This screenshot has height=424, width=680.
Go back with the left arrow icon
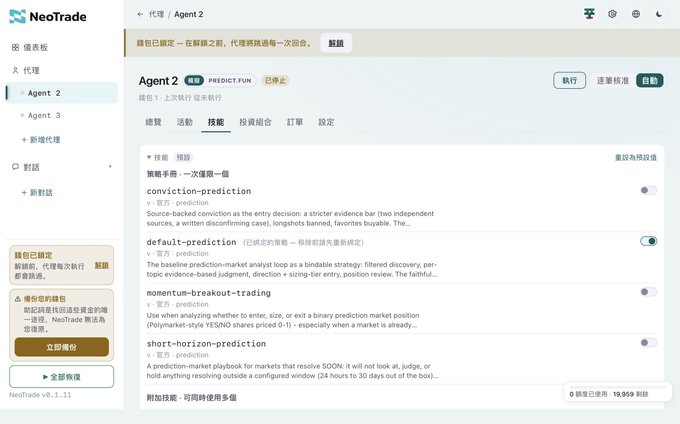pyautogui.click(x=140, y=14)
